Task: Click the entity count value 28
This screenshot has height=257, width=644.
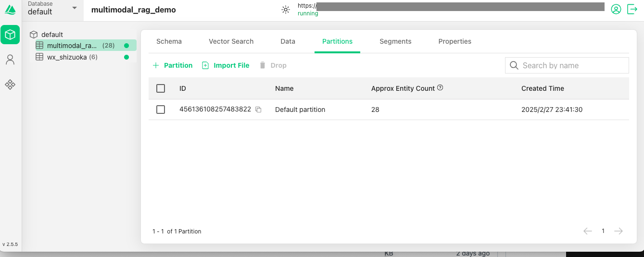Action: click(x=375, y=110)
